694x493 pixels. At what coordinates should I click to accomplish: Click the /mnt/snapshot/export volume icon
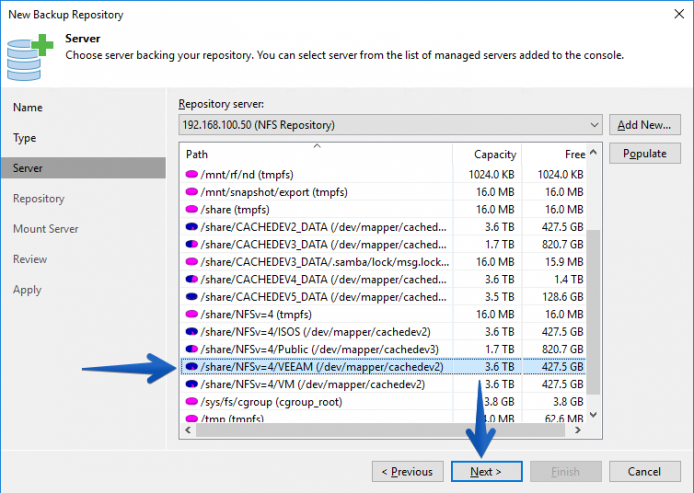[x=191, y=192]
